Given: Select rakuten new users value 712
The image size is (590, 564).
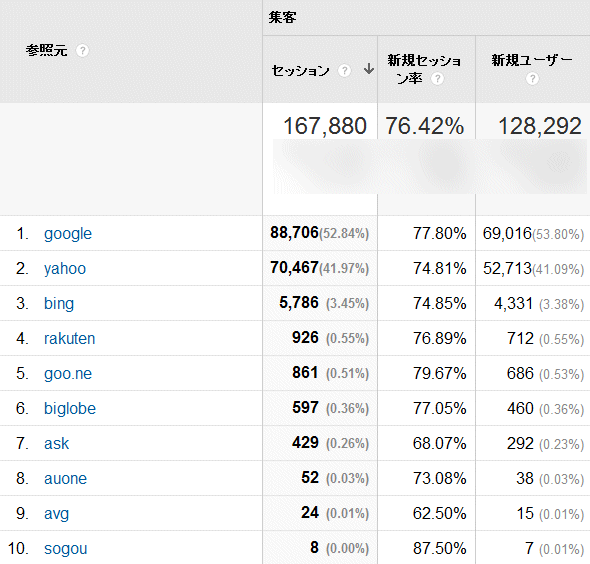Looking at the screenshot, I should coord(520,339).
